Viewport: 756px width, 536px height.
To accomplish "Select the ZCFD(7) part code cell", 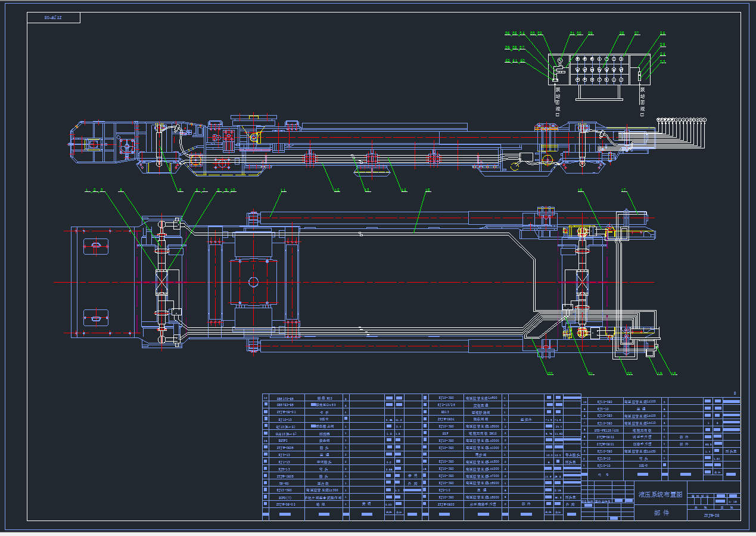I will point(285,498).
